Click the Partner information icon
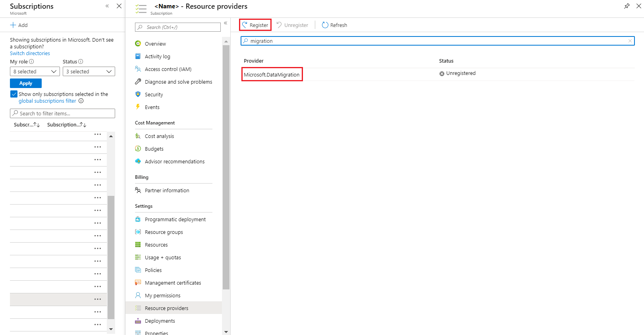Screen dimensions: 644x335 point(138,190)
